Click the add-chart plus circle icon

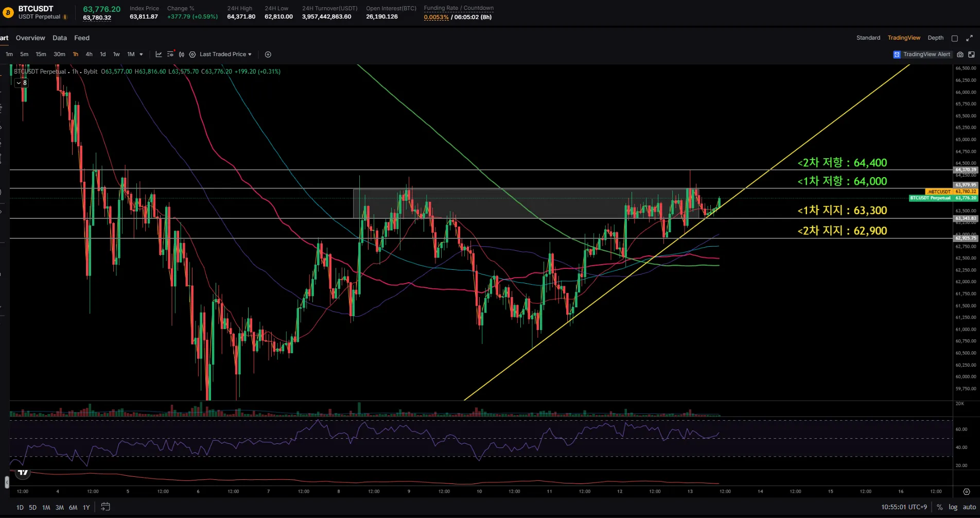coord(268,54)
